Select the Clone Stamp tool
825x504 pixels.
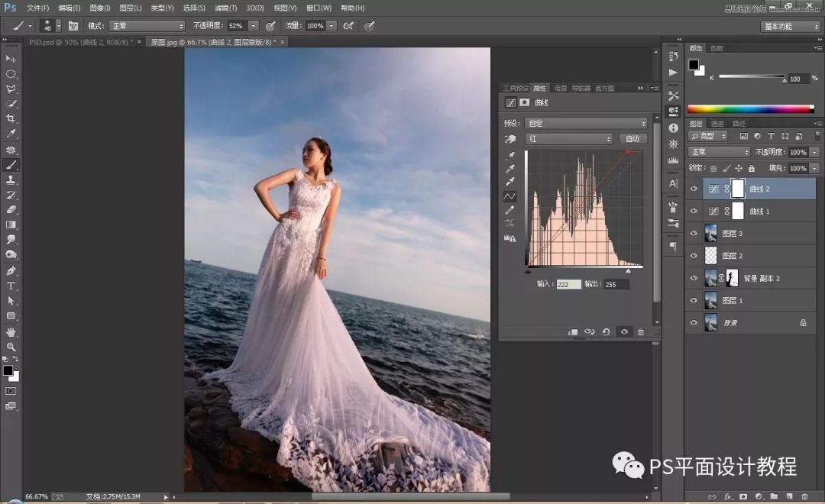[x=11, y=179]
